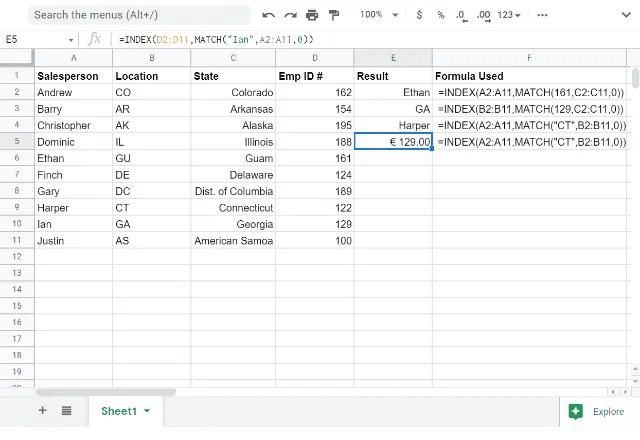Image resolution: width=640 pixels, height=440 pixels.
Task: Click the Emp ID # header cell
Action: tap(315, 76)
